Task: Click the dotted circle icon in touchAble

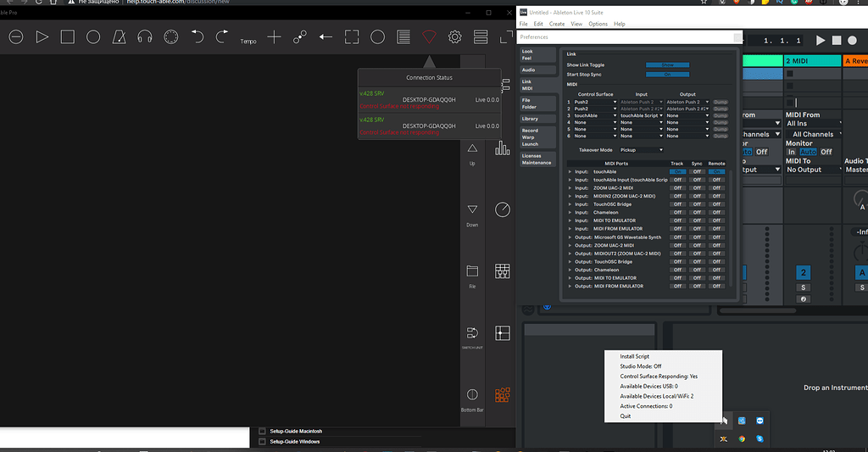Action: (x=171, y=37)
